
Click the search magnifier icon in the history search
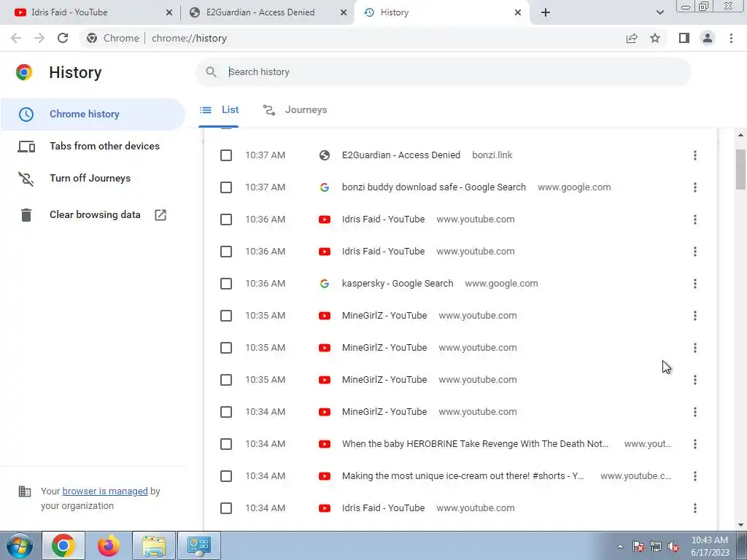211,72
